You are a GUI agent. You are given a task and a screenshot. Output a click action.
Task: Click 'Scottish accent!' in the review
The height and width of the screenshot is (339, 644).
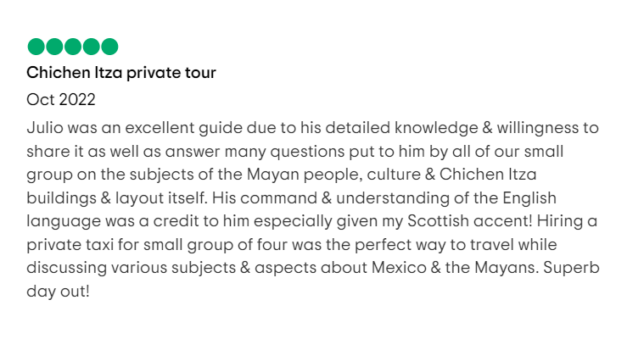pyautogui.click(x=470, y=221)
